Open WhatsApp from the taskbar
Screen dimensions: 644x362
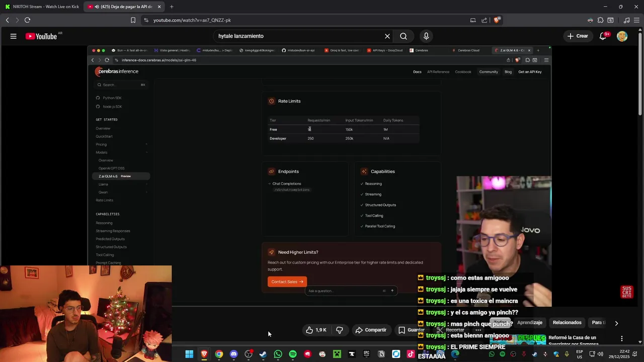(x=278, y=354)
